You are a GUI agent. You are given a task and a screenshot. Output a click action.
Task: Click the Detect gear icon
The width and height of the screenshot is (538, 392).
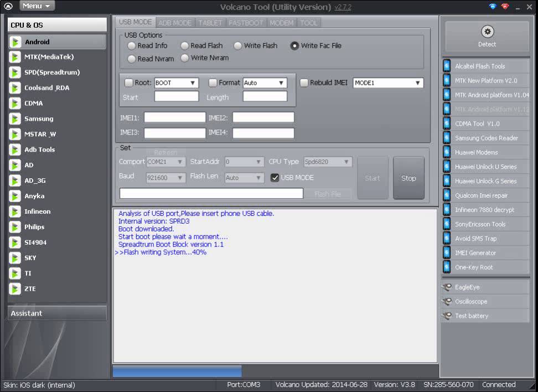tap(487, 32)
